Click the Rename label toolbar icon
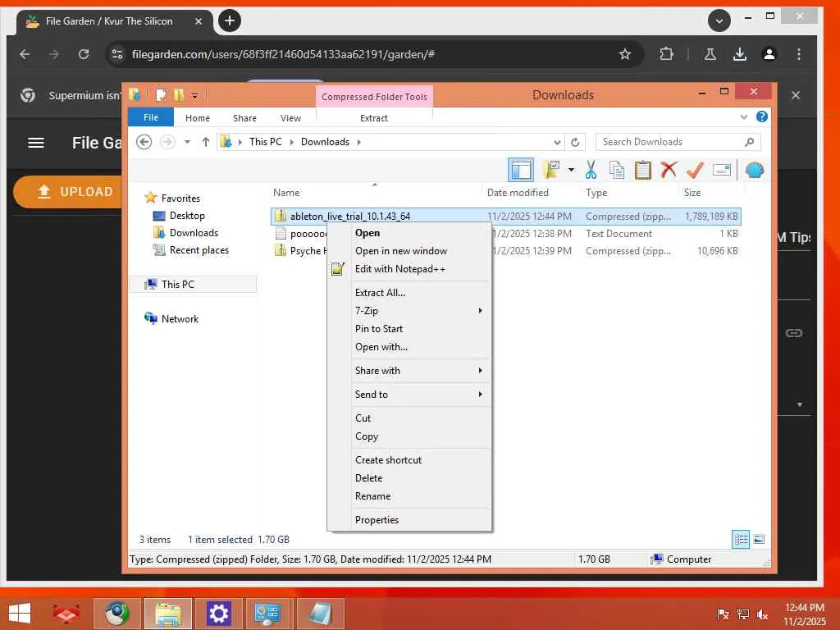The width and height of the screenshot is (840, 630). click(722, 170)
